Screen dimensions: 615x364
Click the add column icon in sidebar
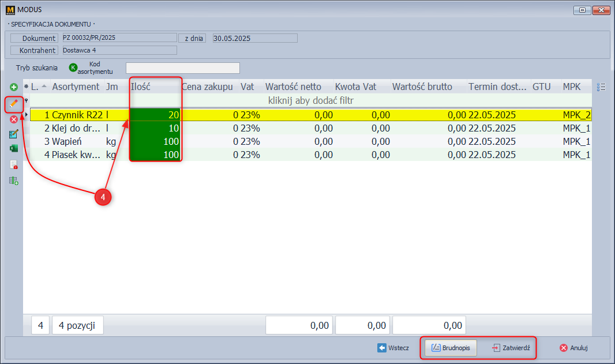14,181
